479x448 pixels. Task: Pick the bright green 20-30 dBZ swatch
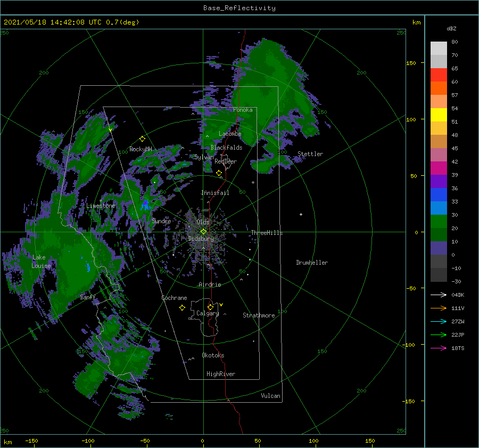(x=439, y=222)
